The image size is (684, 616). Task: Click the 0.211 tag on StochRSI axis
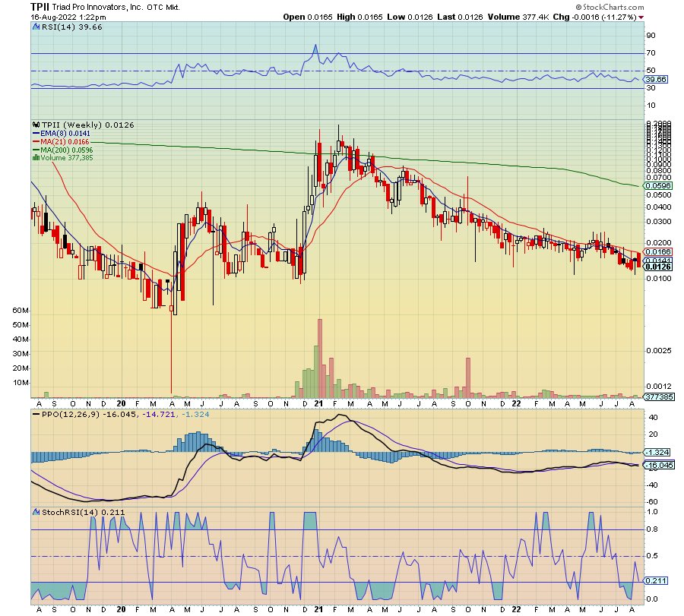tap(656, 581)
